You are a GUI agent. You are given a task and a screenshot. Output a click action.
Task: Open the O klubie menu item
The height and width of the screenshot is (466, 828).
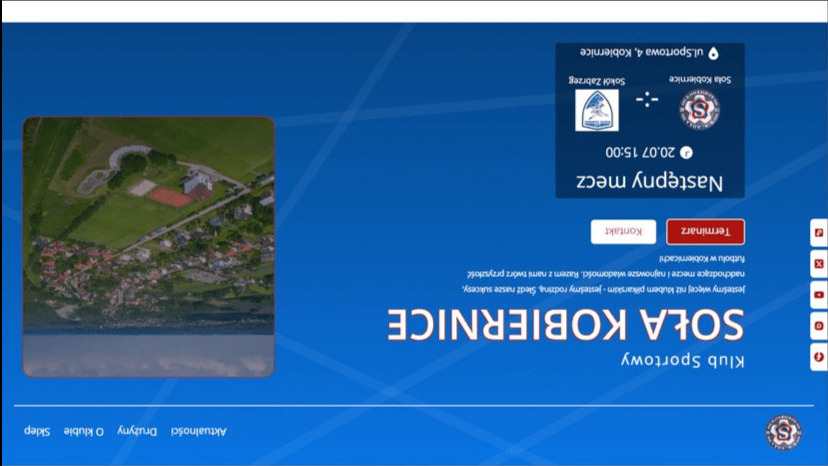click(83, 431)
